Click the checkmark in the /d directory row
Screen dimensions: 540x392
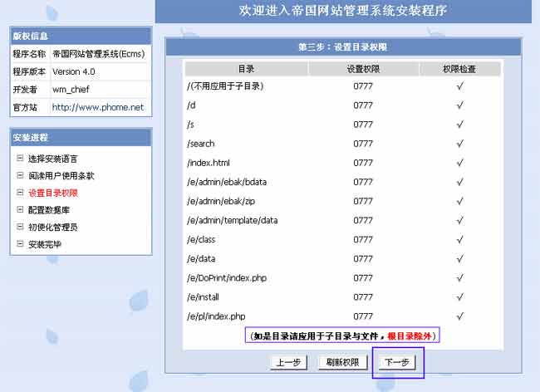[459, 105]
